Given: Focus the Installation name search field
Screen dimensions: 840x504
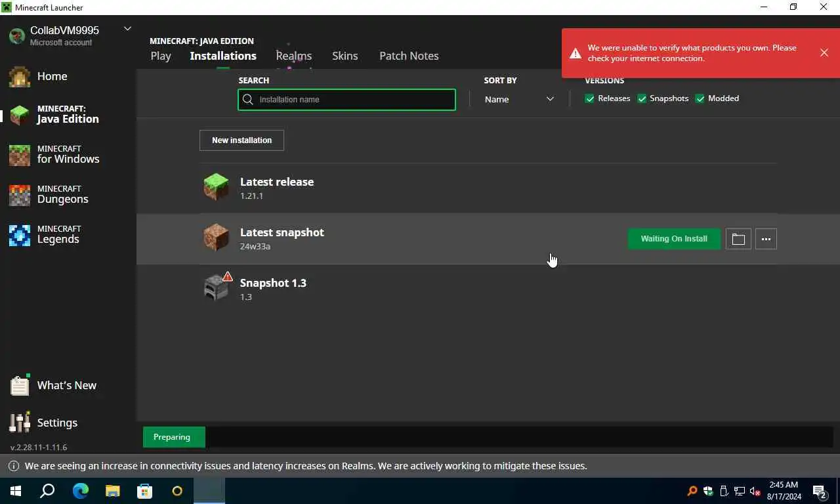Looking at the screenshot, I should pyautogui.click(x=346, y=100).
